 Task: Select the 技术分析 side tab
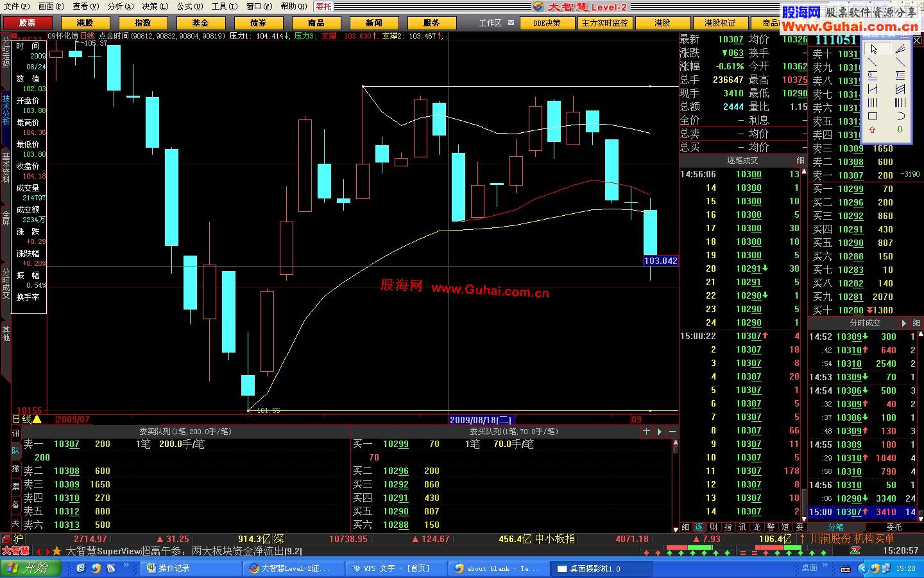6,110
